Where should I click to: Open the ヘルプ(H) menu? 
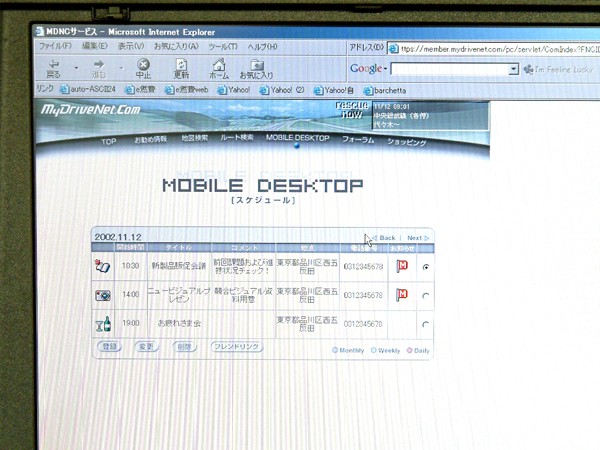click(262, 47)
